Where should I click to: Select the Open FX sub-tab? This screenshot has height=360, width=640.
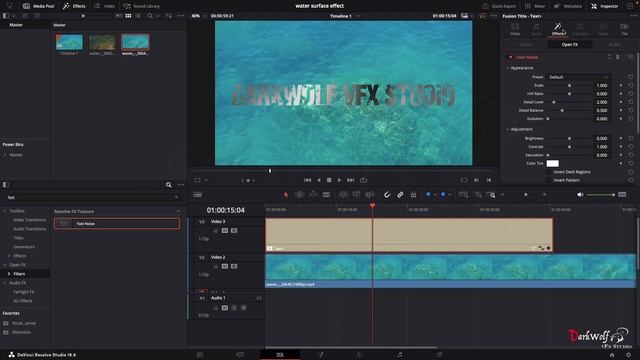pos(569,44)
